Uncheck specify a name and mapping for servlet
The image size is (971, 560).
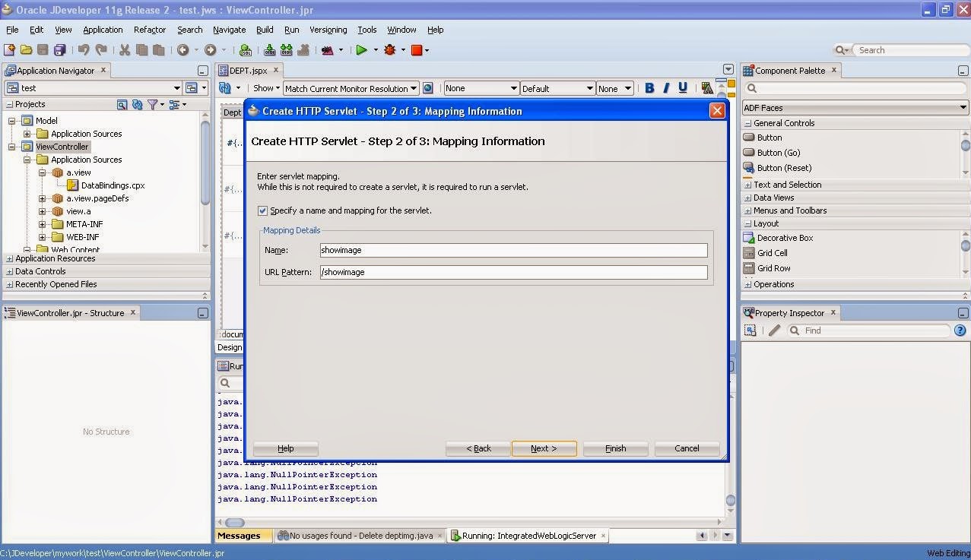(x=262, y=210)
